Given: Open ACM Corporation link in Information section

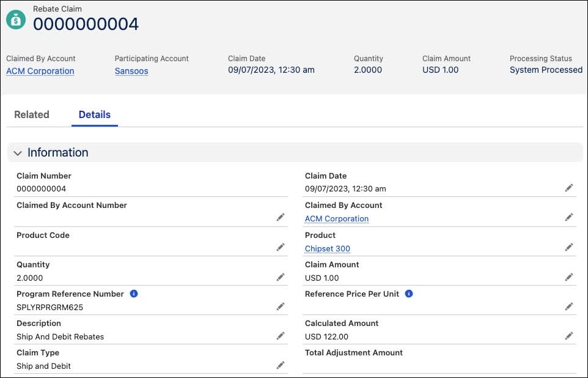Looking at the screenshot, I should point(337,218).
